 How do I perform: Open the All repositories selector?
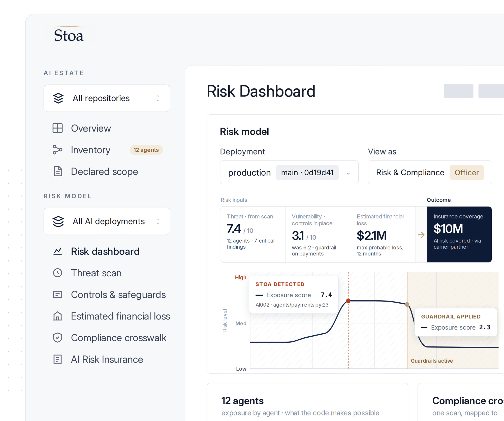click(107, 98)
